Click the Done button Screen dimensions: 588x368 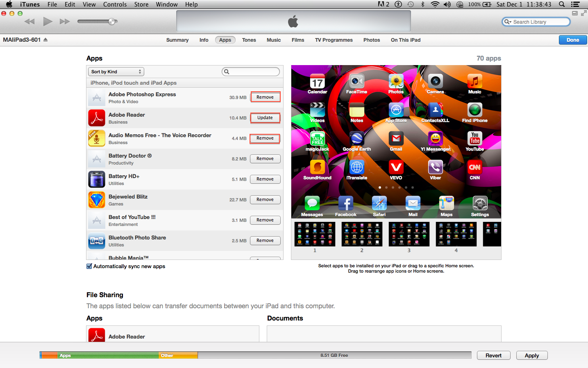pos(573,40)
